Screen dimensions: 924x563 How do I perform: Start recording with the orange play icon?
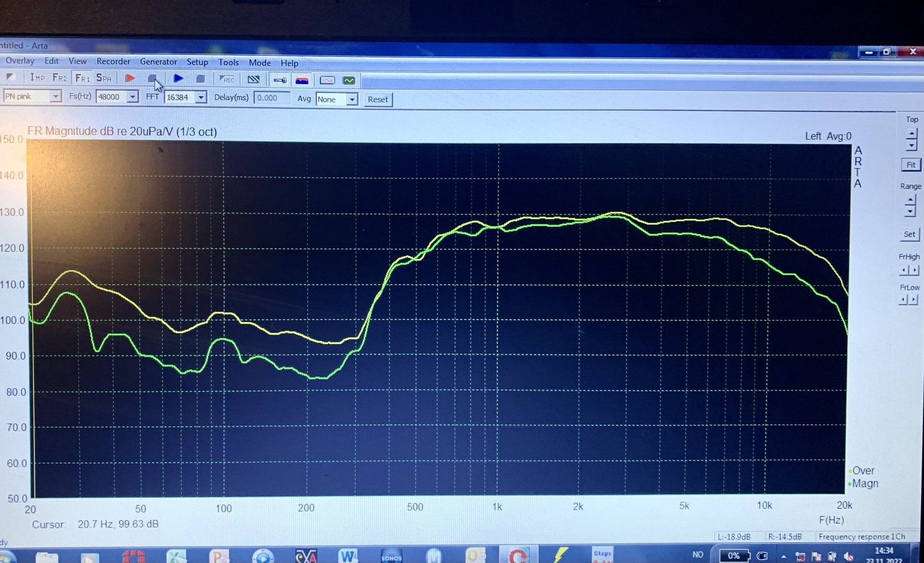click(x=130, y=78)
